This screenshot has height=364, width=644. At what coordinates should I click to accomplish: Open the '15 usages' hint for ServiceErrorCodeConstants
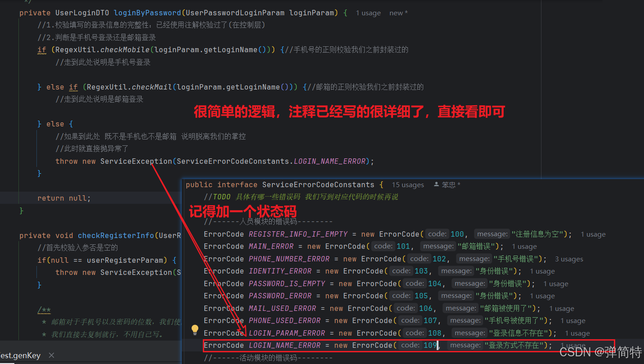408,185
